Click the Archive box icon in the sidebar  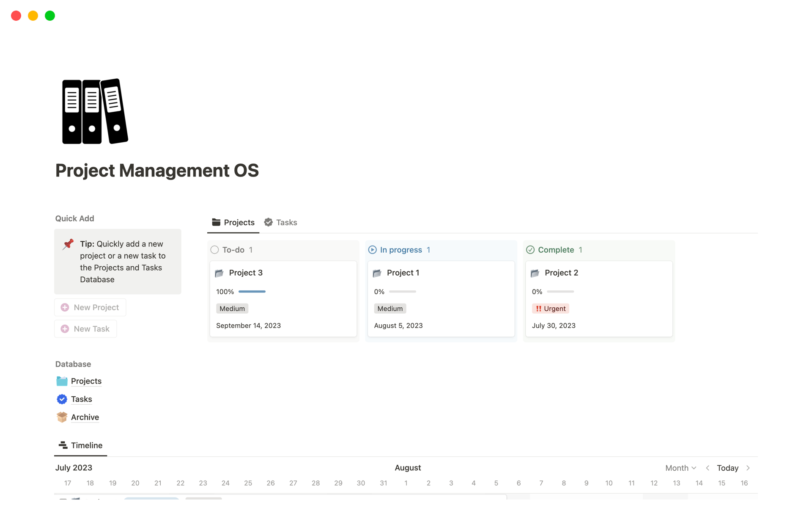click(61, 417)
